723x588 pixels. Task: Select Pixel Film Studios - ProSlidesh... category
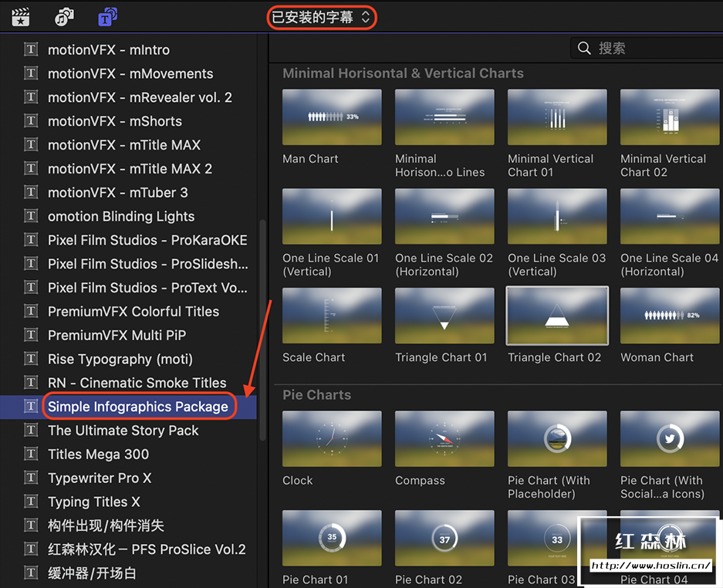(x=128, y=264)
